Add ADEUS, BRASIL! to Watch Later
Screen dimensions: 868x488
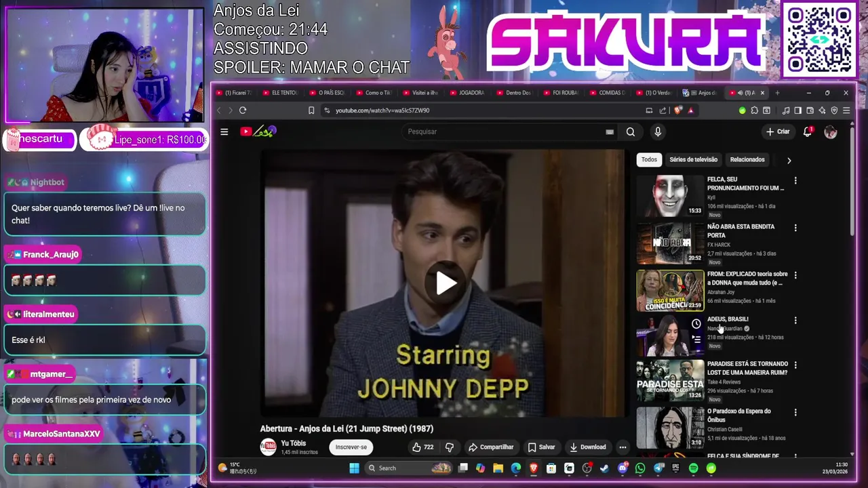pos(696,324)
